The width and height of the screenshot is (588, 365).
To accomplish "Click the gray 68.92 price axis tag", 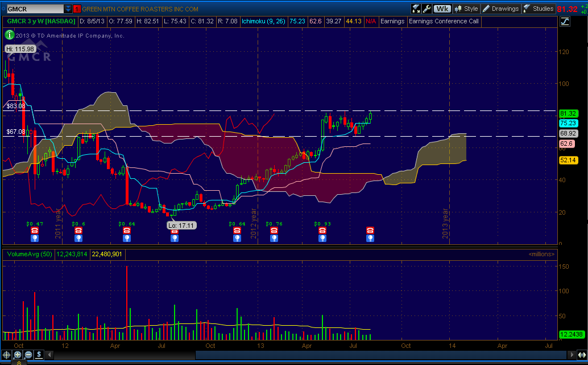I will (568, 133).
